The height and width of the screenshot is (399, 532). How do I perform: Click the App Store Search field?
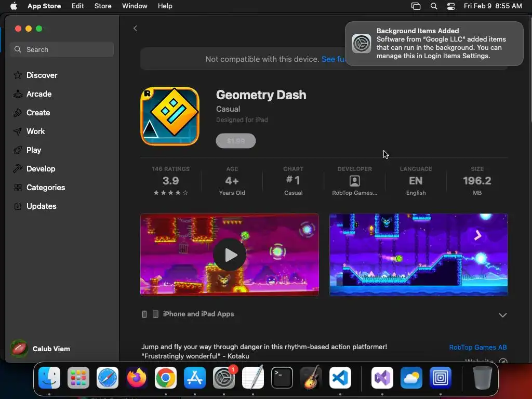(x=62, y=49)
